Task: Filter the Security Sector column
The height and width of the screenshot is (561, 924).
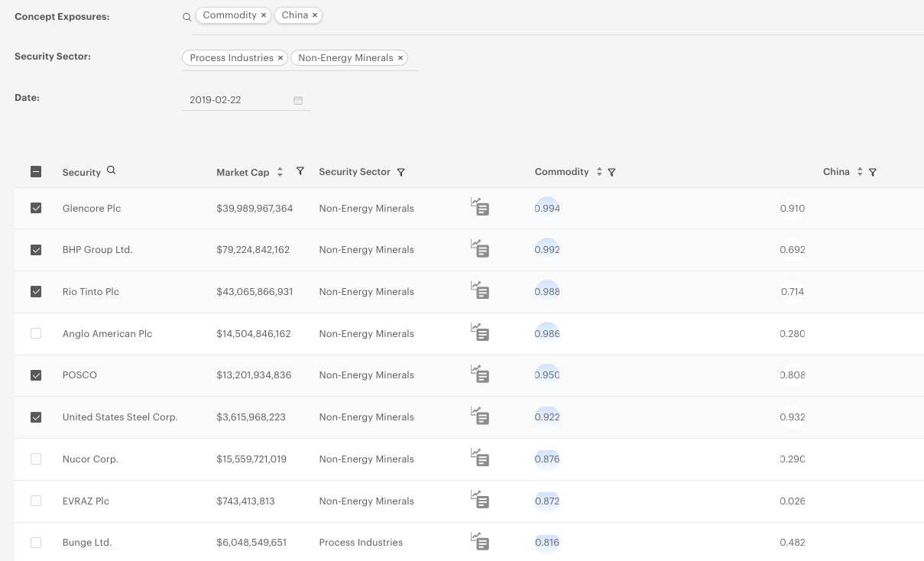Action: 401,172
